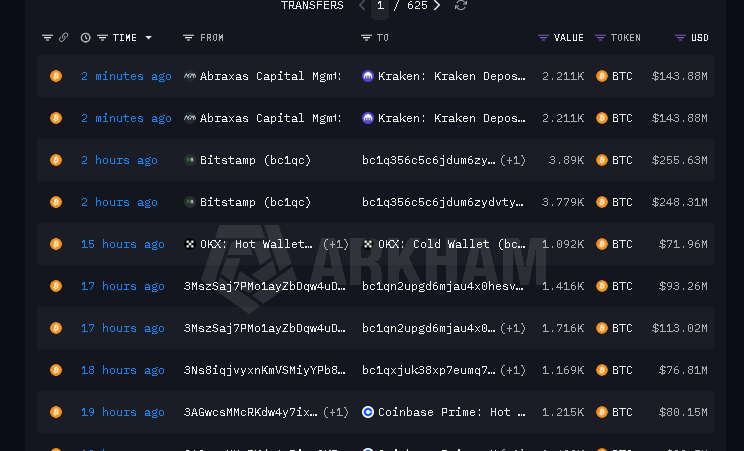Click the clock icon beside TIME

pos(85,38)
